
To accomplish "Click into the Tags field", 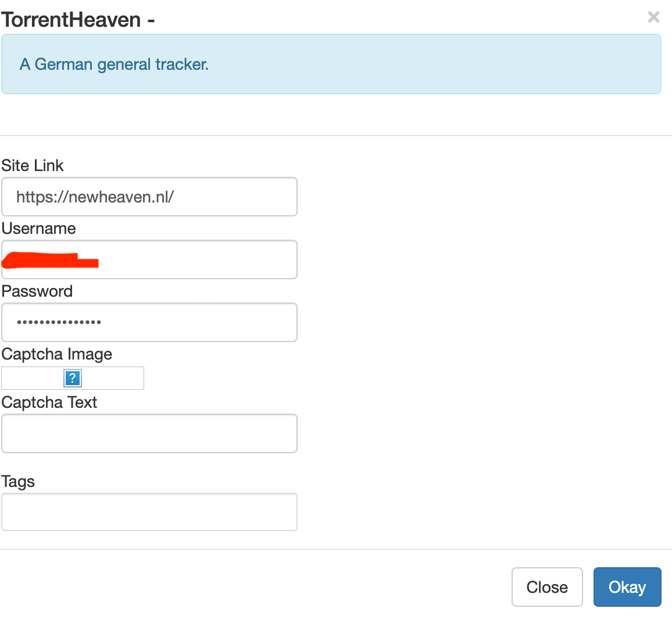I will (x=149, y=512).
